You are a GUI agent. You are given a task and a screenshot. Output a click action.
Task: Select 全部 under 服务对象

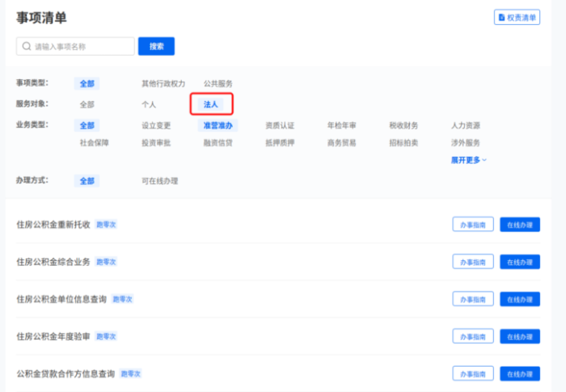(87, 105)
